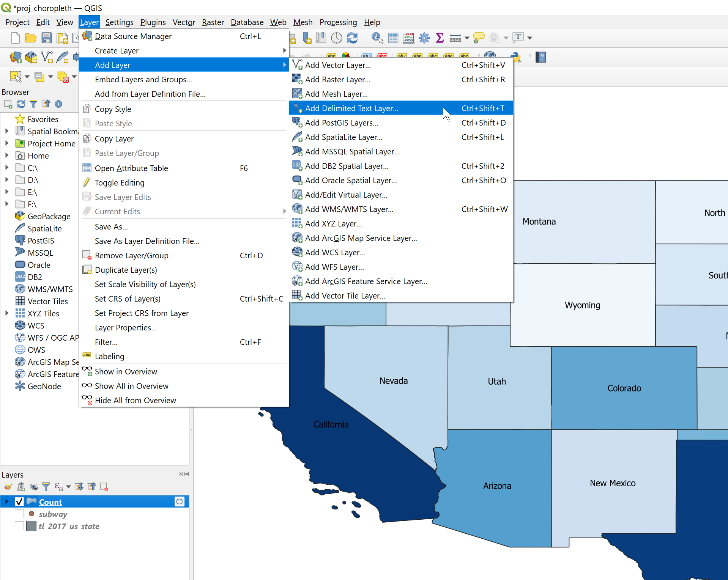Viewport: 728px width, 580px height.
Task: Click the Refresh map canvas icon
Action: (x=352, y=38)
